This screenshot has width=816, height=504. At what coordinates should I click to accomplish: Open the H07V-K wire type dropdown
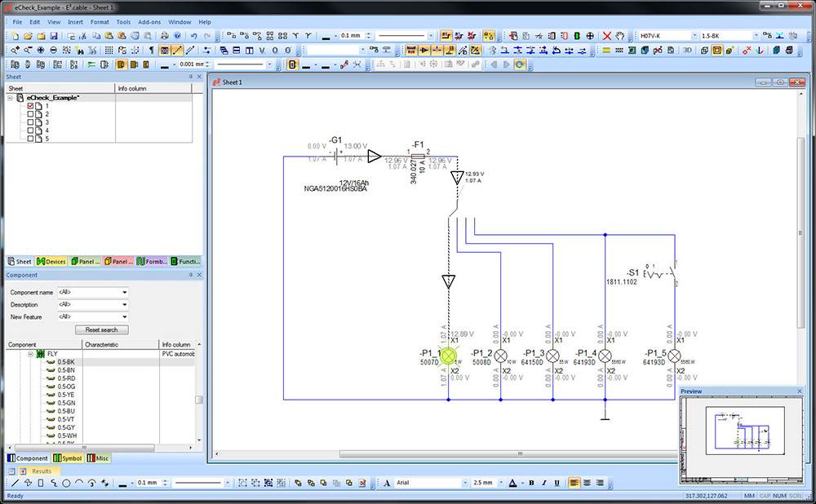pyautogui.click(x=695, y=35)
